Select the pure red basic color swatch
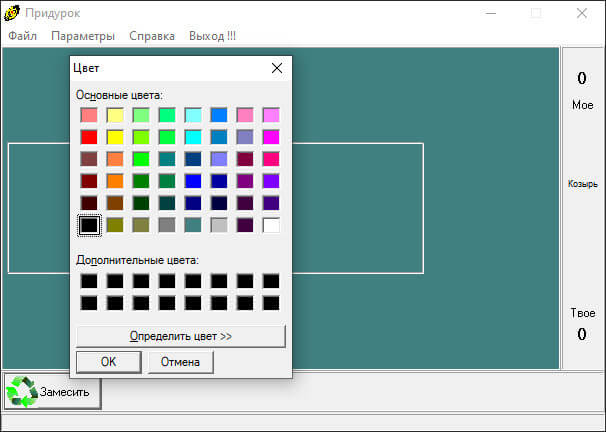Screen dimensions: 606x432 tap(89, 137)
